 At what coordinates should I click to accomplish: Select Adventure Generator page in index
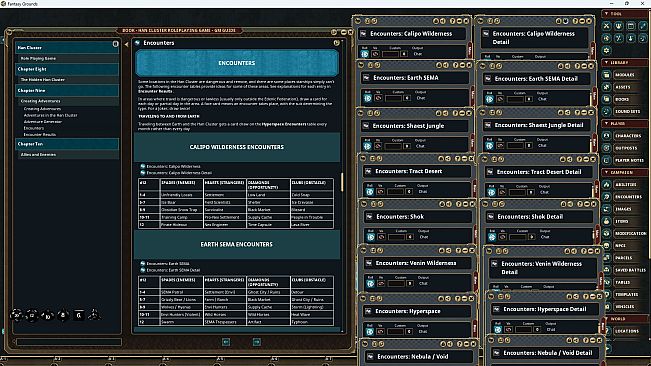43,122
